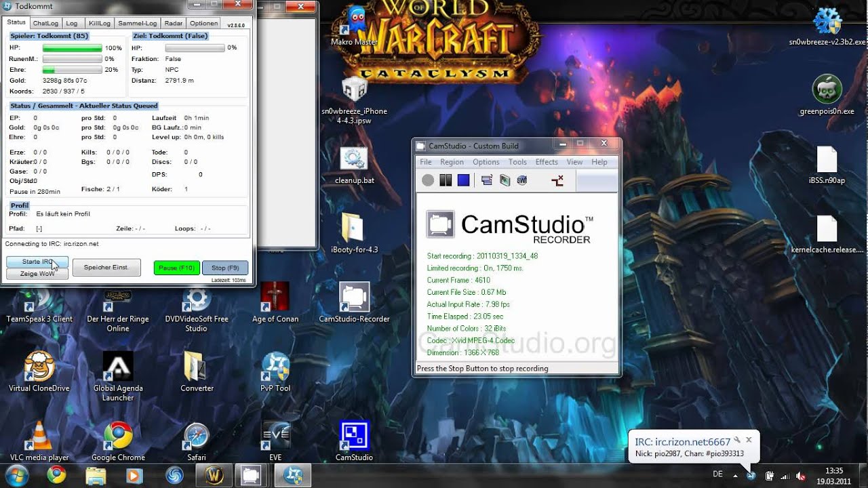Select the iBSS.n90ap file icon
Viewport: 868px width, 488px height.
point(827,165)
